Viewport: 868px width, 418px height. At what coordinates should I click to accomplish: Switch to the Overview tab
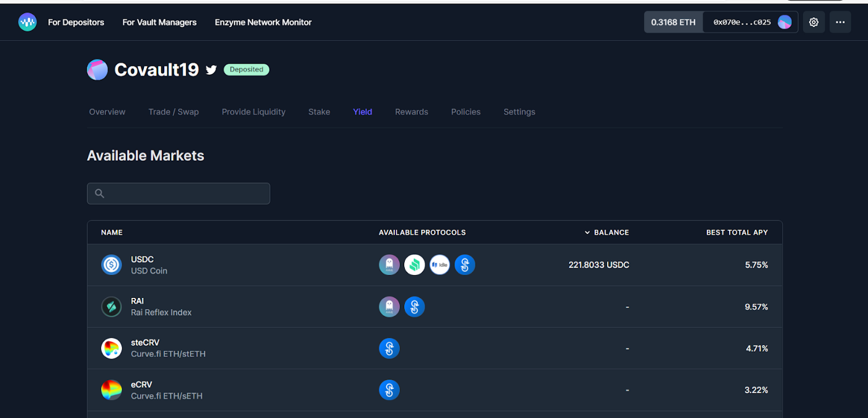[x=107, y=112]
